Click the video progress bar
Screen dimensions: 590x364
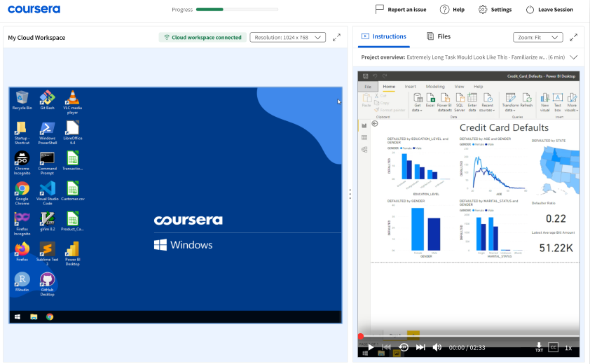click(469, 336)
